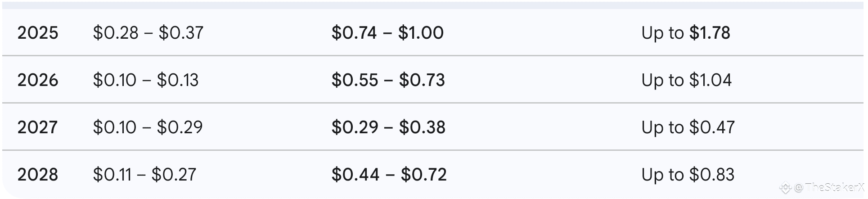Click the @TheStakerX watermark handle

(829, 187)
